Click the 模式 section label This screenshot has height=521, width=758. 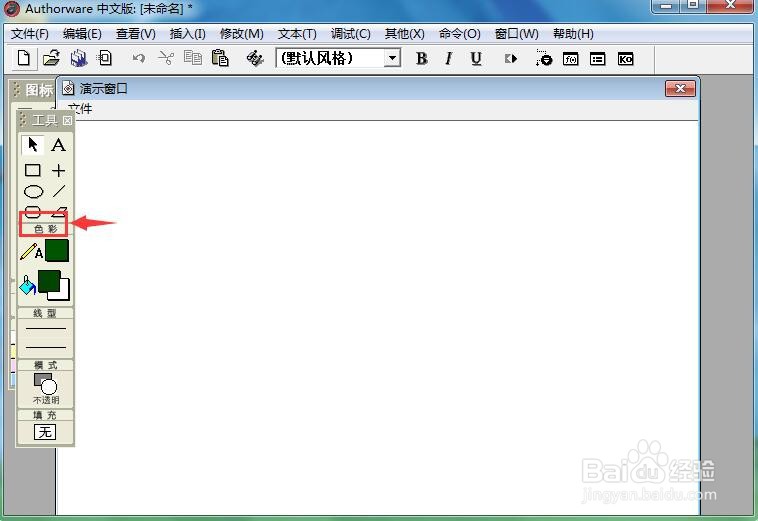click(45, 365)
